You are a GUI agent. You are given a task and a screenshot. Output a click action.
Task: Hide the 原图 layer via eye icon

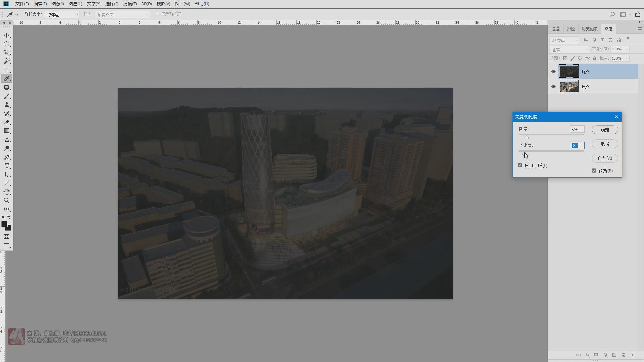pos(553,87)
